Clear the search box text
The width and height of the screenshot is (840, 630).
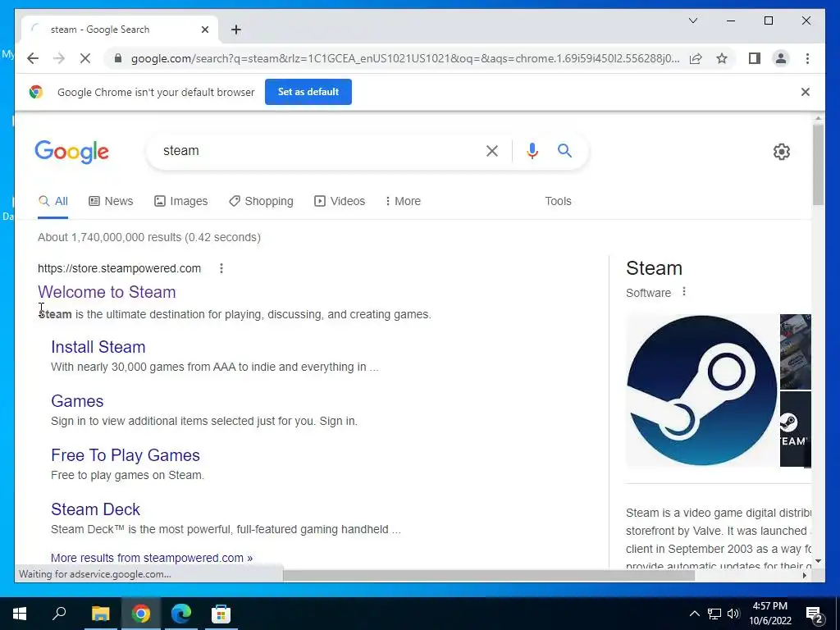[x=492, y=151]
